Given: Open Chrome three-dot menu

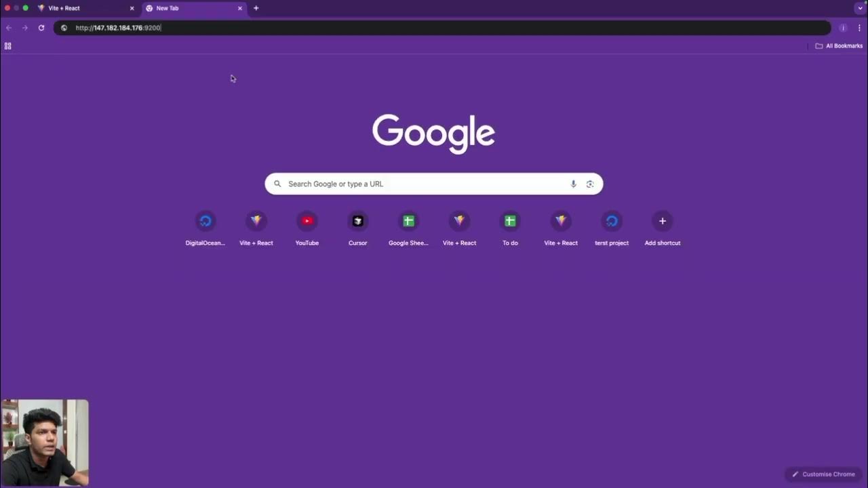Looking at the screenshot, I should click(859, 28).
